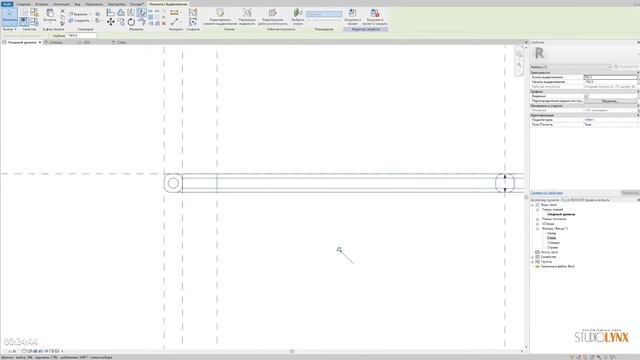640x360 pixels.
Task: Click the upper icon in the Create panel
Action: point(193,13)
